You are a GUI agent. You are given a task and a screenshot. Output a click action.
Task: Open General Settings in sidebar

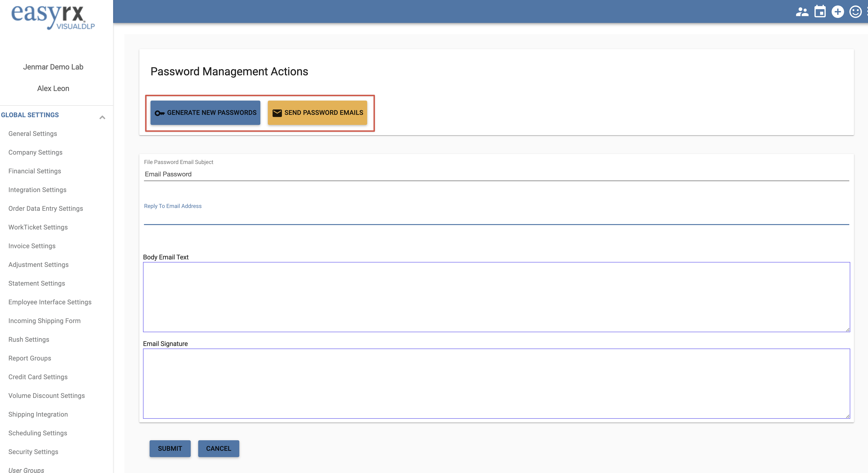(33, 134)
